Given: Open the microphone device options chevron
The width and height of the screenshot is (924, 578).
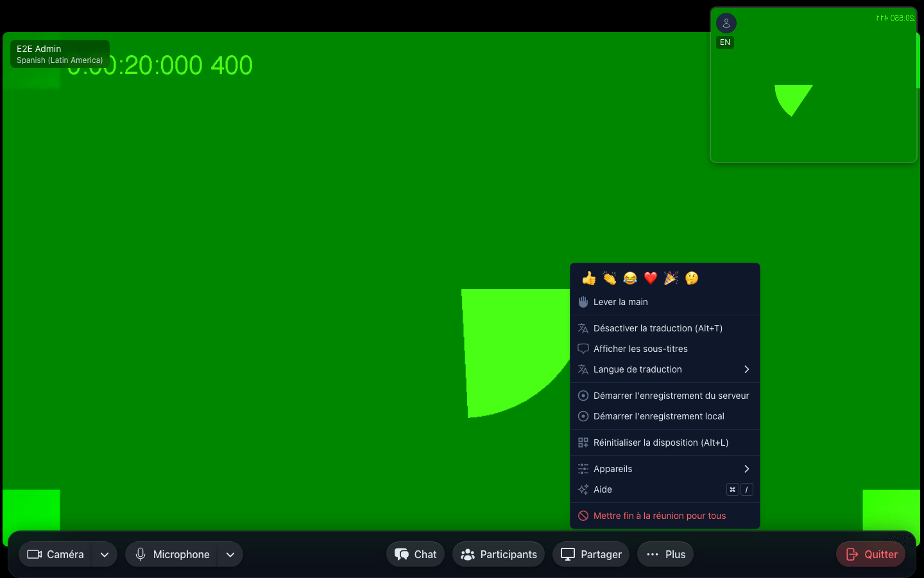Looking at the screenshot, I should (x=230, y=554).
